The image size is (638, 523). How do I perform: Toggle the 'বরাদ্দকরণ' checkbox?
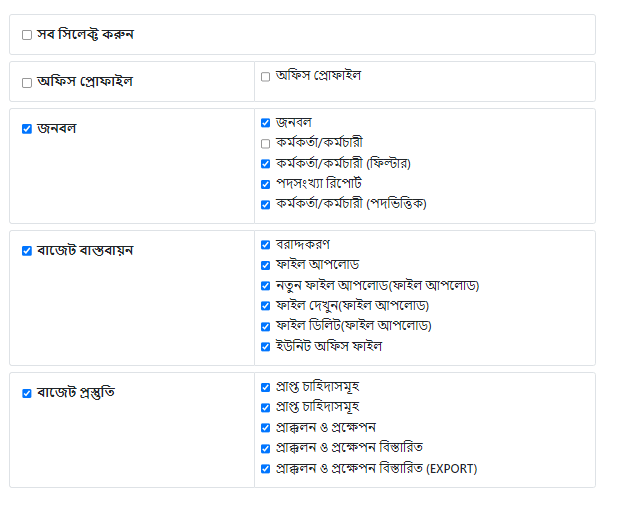tap(266, 245)
